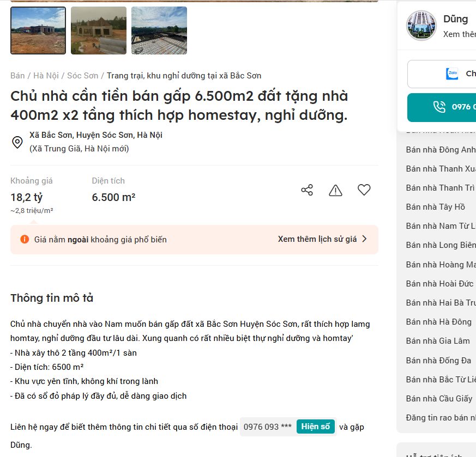
Task: Open Bán nhà Hoài Đức link
Action: (x=439, y=284)
